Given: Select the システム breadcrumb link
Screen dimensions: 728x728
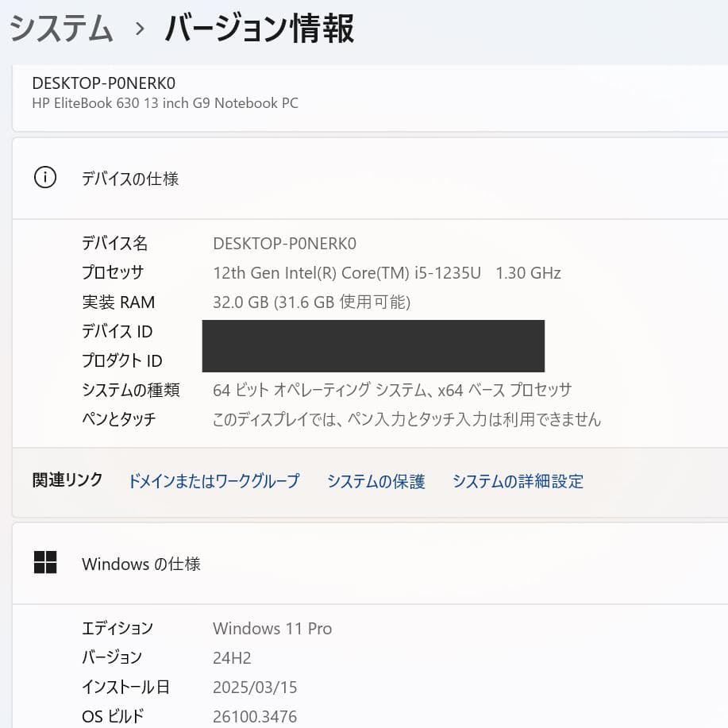Looking at the screenshot, I should [60, 28].
